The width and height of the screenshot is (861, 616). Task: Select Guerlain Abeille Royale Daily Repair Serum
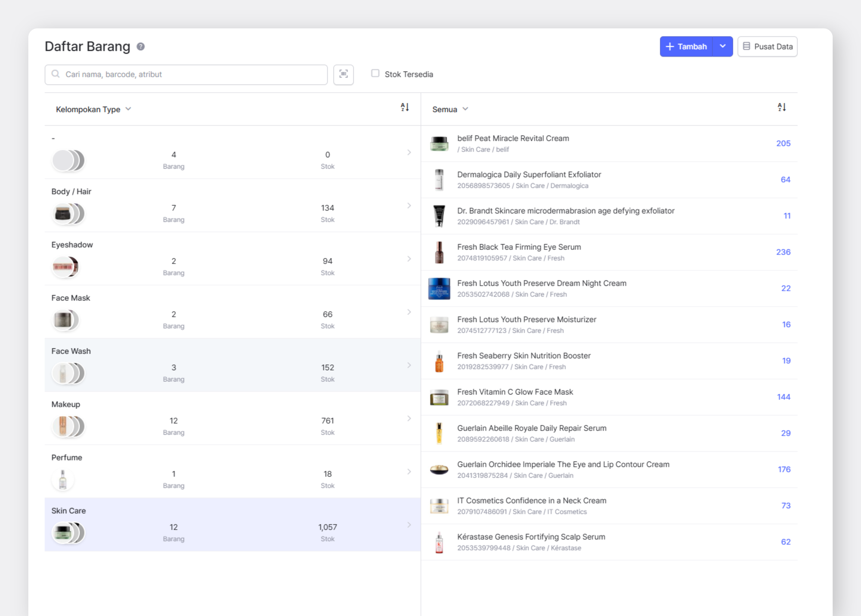[x=532, y=428]
